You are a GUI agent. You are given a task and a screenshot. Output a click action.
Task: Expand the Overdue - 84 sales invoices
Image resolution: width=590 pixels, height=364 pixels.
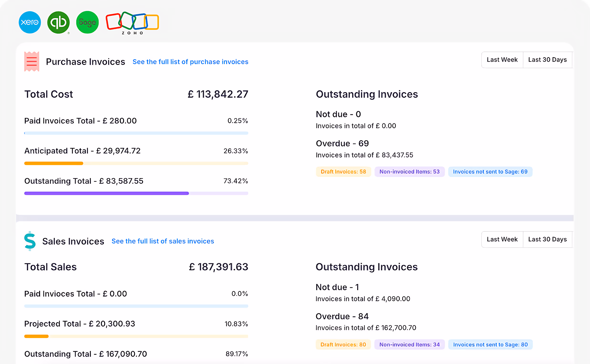(342, 316)
